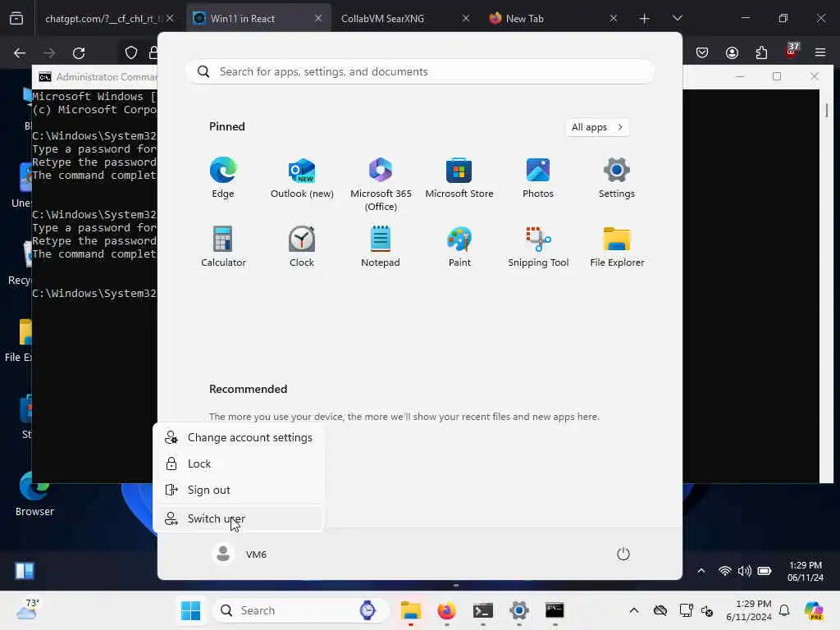Open Command Prompt on the taskbar
The width and height of the screenshot is (840, 630).
point(555,610)
